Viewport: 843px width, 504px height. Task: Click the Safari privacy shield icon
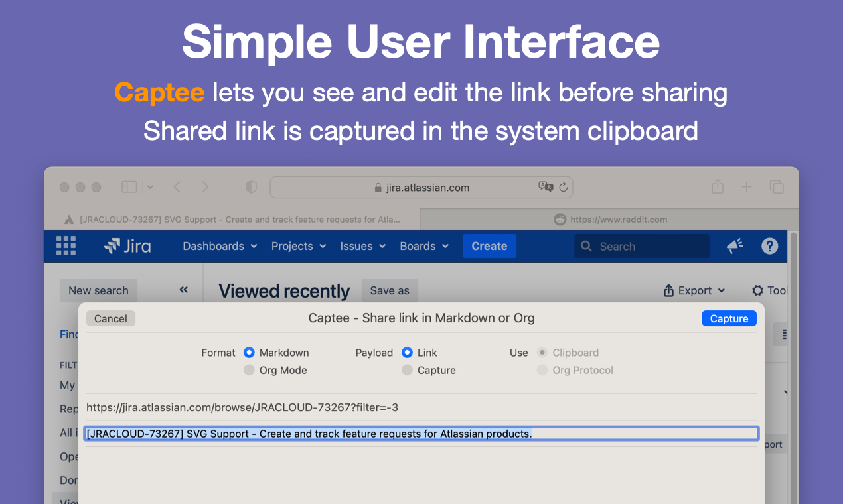point(251,187)
